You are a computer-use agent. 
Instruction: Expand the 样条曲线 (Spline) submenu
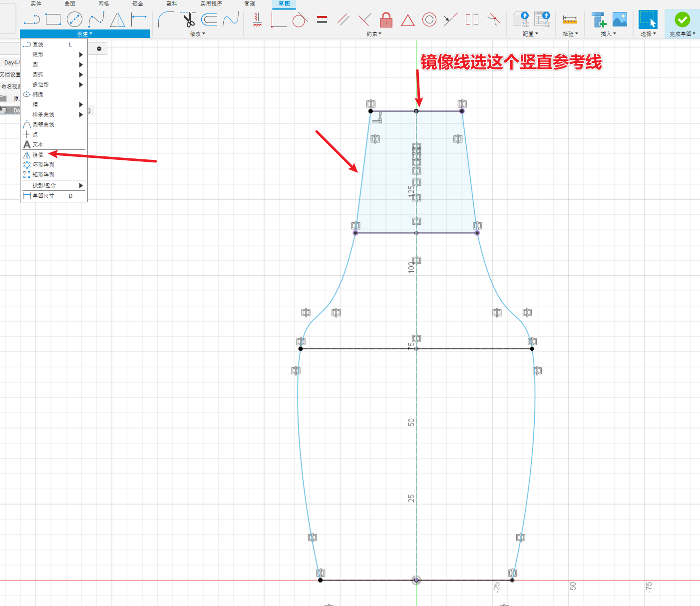81,114
